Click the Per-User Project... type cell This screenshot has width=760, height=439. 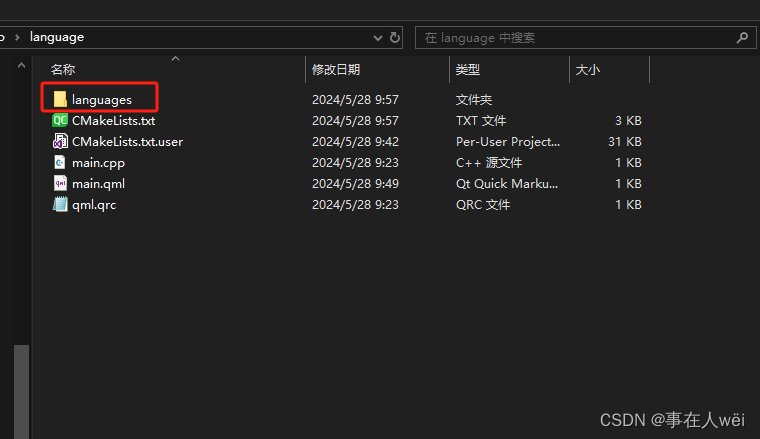(508, 142)
